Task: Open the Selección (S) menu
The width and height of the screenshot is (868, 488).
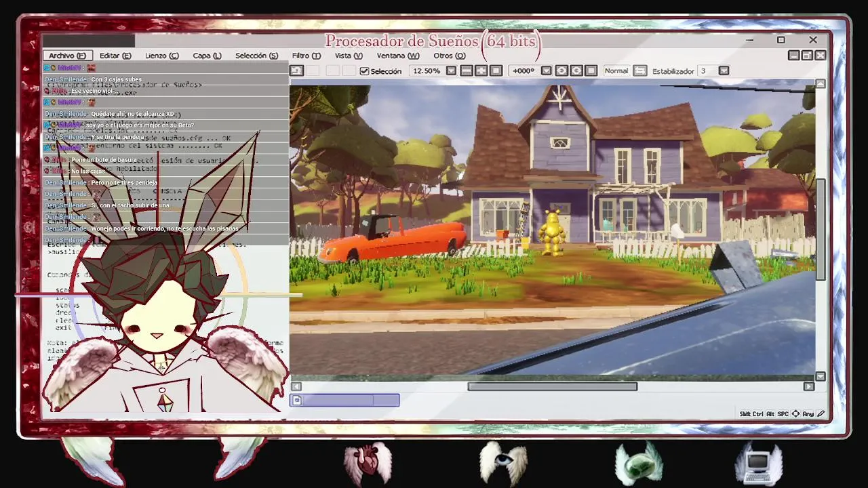Action: [256, 56]
